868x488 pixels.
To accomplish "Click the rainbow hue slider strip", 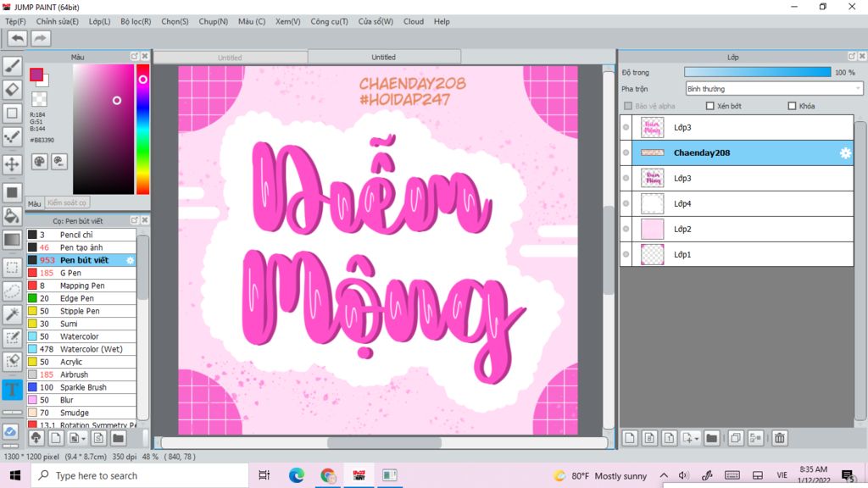I will pyautogui.click(x=142, y=129).
